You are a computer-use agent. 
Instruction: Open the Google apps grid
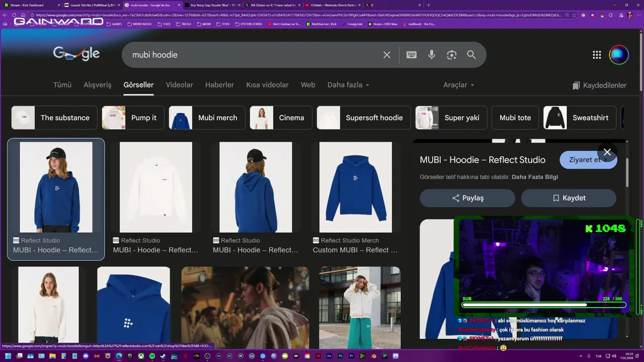pyautogui.click(x=597, y=55)
